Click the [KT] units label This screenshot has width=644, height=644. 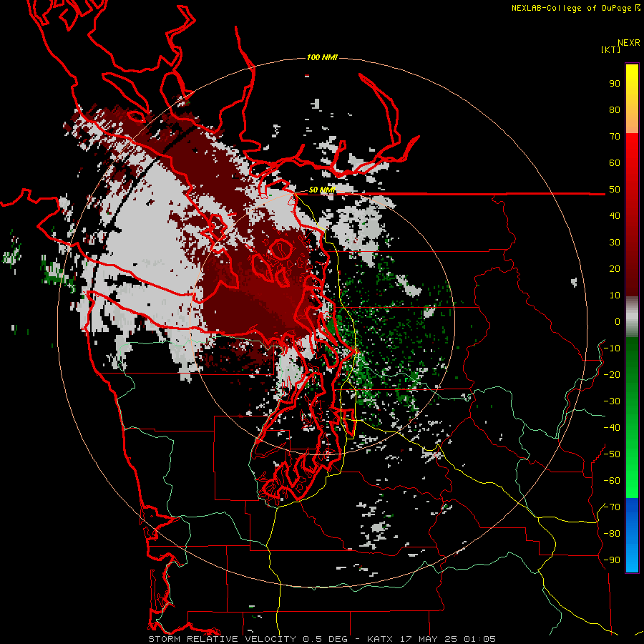[610, 49]
